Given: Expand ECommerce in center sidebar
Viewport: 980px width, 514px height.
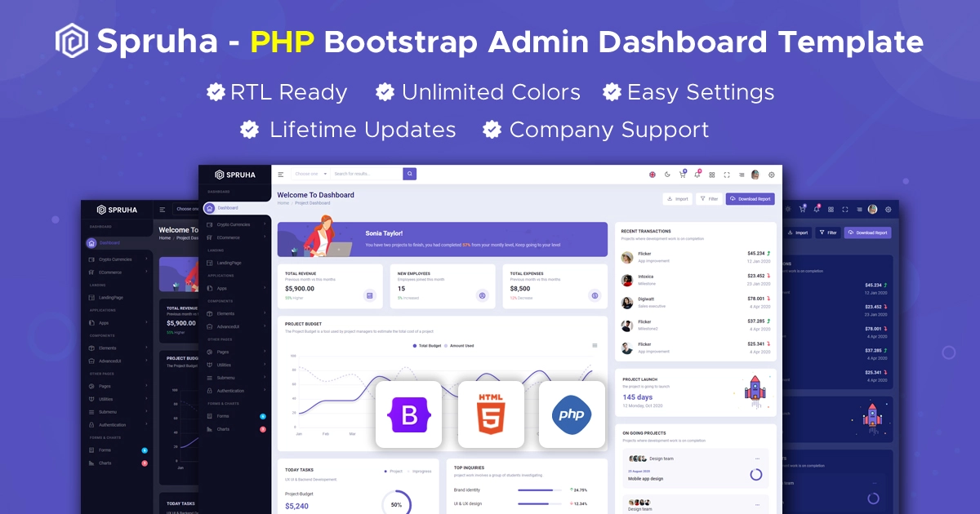Looking at the screenshot, I should 237,237.
